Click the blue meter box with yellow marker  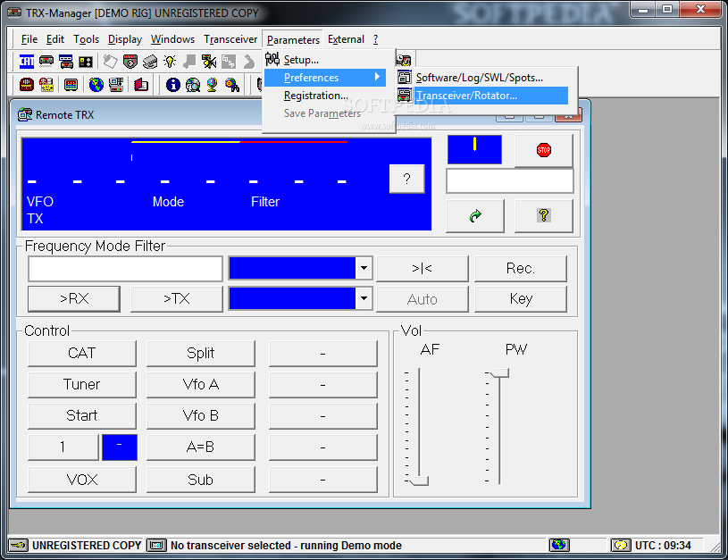pos(474,149)
